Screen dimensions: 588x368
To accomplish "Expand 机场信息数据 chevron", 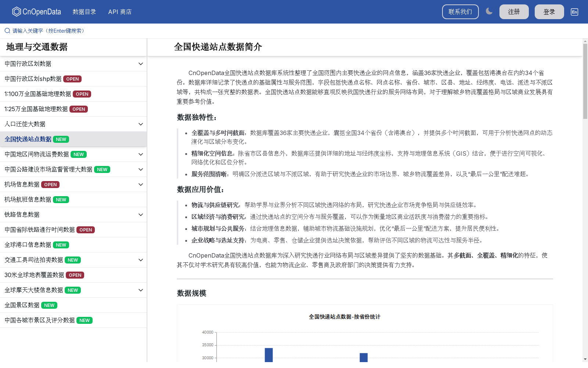I will point(141,184).
